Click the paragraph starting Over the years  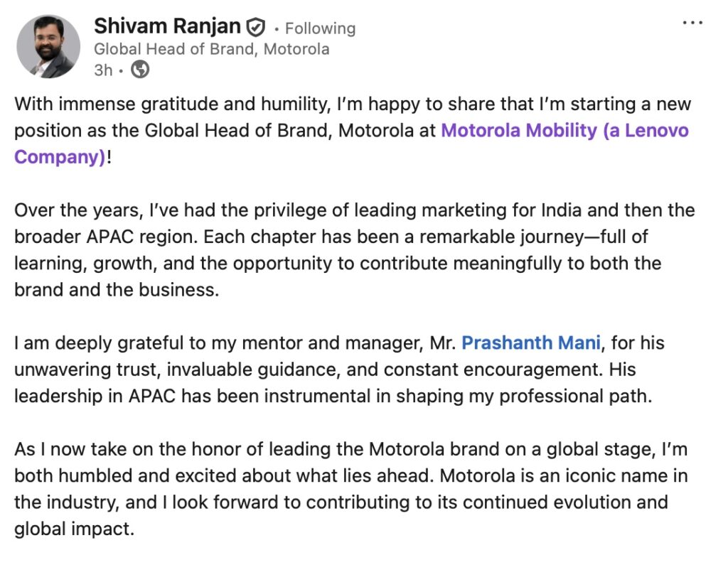click(355, 250)
